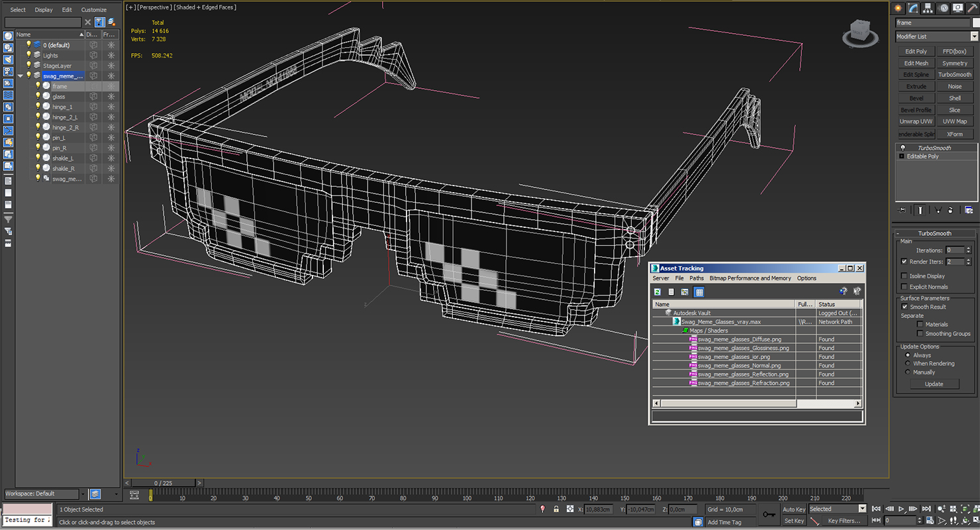Image resolution: width=980 pixels, height=530 pixels.
Task: Click the ViewCube in the viewport
Action: 860,33
